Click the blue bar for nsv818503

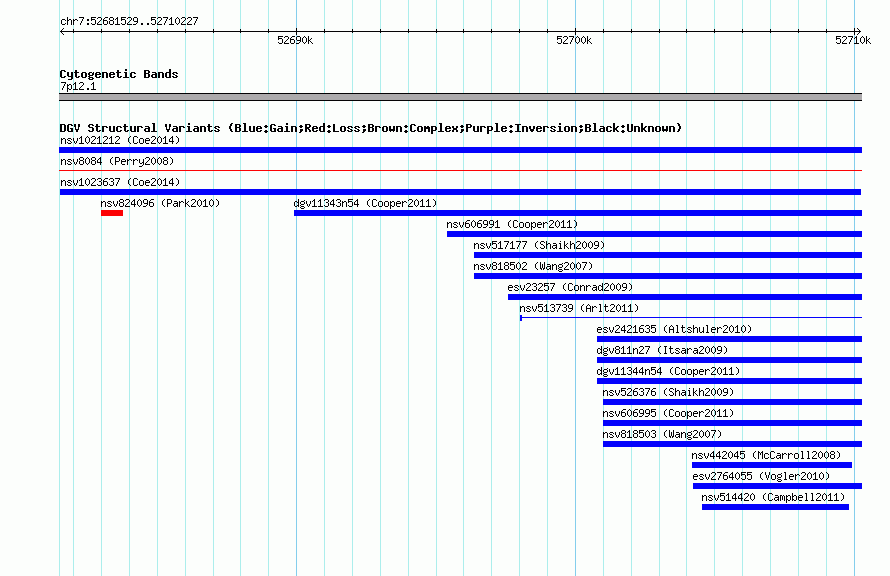[x=732, y=444]
